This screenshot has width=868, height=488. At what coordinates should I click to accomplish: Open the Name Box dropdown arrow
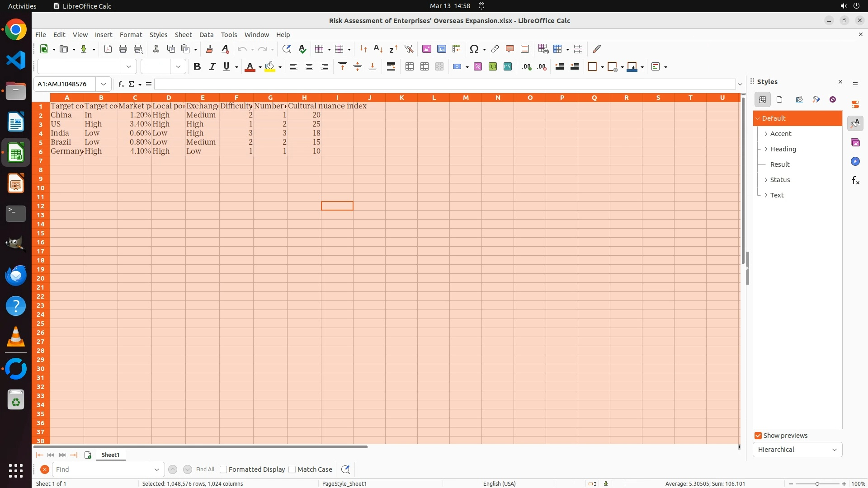click(x=104, y=84)
